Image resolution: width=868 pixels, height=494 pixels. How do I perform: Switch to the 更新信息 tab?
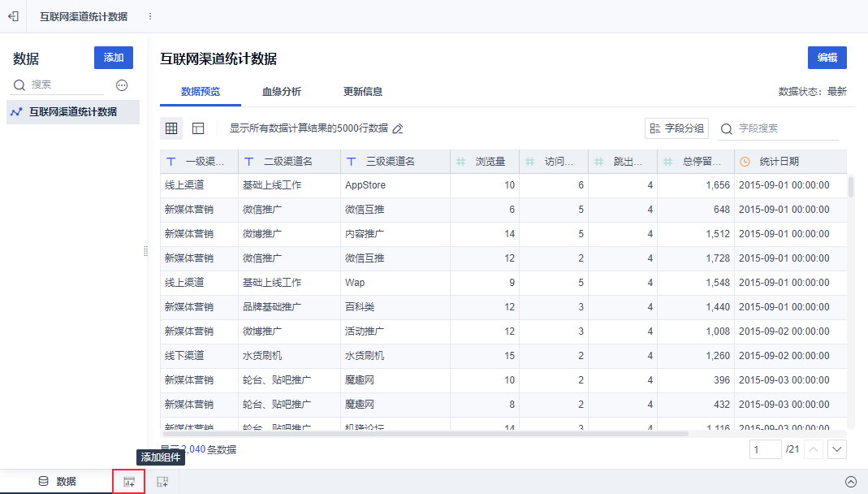tap(362, 92)
